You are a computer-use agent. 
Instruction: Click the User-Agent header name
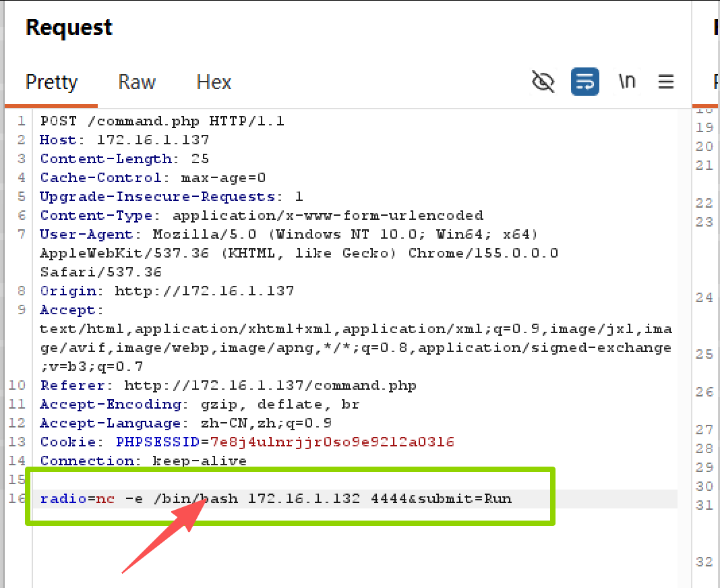87,234
